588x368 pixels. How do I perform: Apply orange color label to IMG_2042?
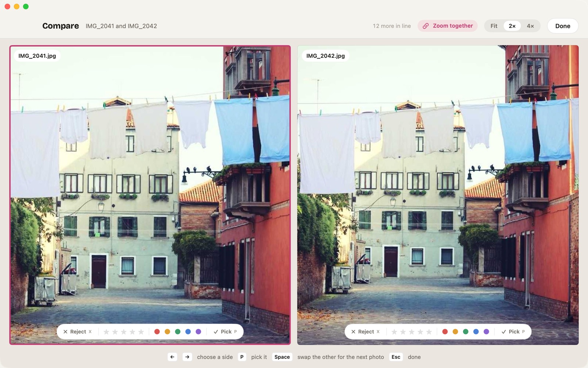point(455,332)
